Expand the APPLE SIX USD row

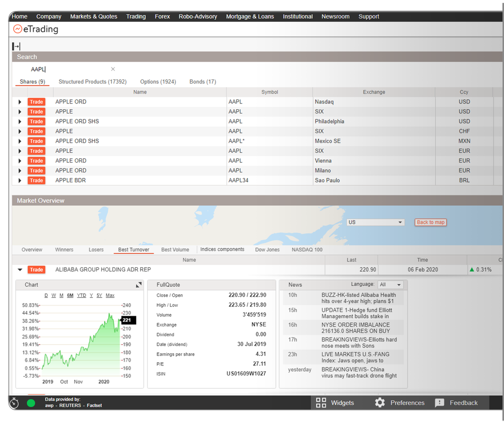(x=19, y=112)
